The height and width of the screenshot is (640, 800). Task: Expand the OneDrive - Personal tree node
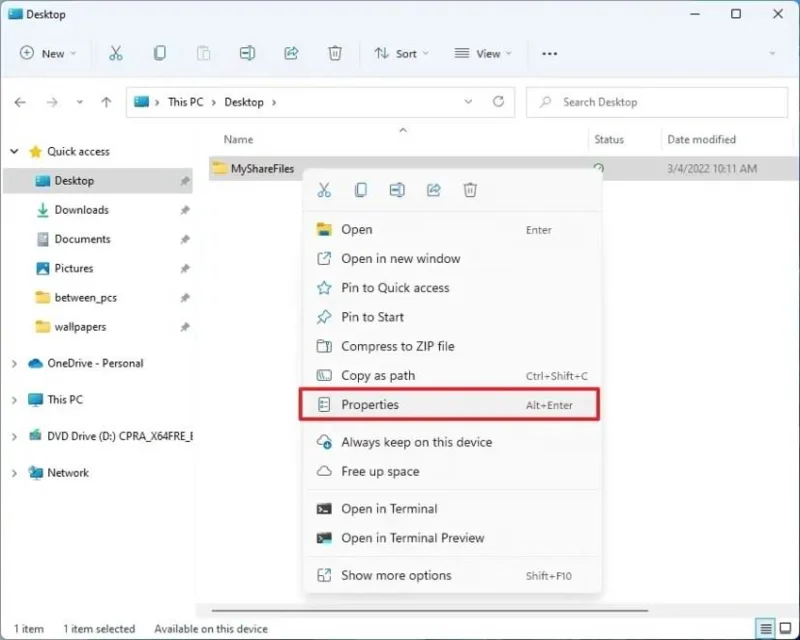(x=14, y=363)
